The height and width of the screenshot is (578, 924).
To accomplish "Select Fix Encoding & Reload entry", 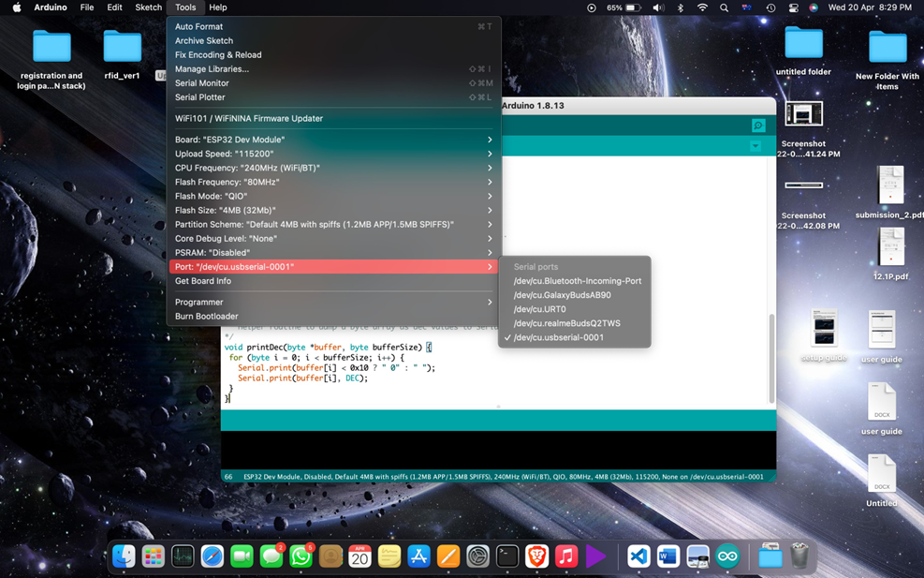I will tap(333, 55).
